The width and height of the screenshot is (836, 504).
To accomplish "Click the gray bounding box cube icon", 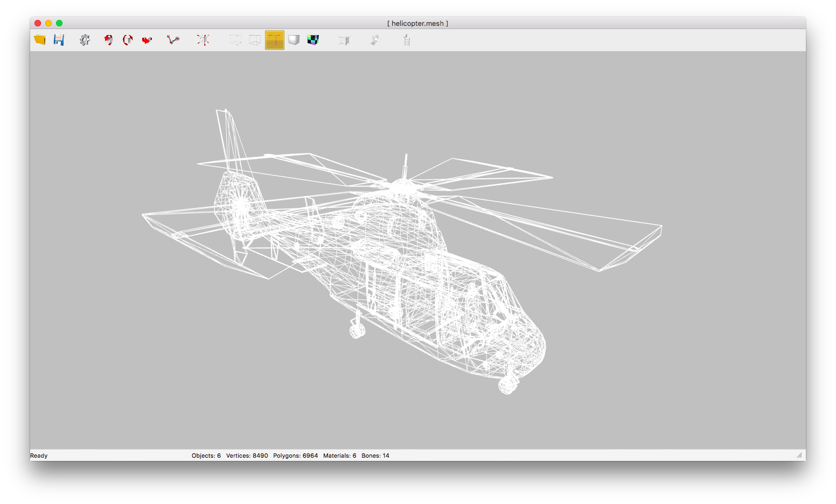I will pos(344,40).
